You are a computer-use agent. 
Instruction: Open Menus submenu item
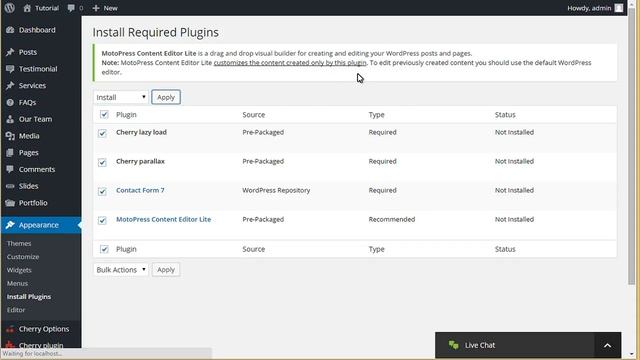pos(17,283)
